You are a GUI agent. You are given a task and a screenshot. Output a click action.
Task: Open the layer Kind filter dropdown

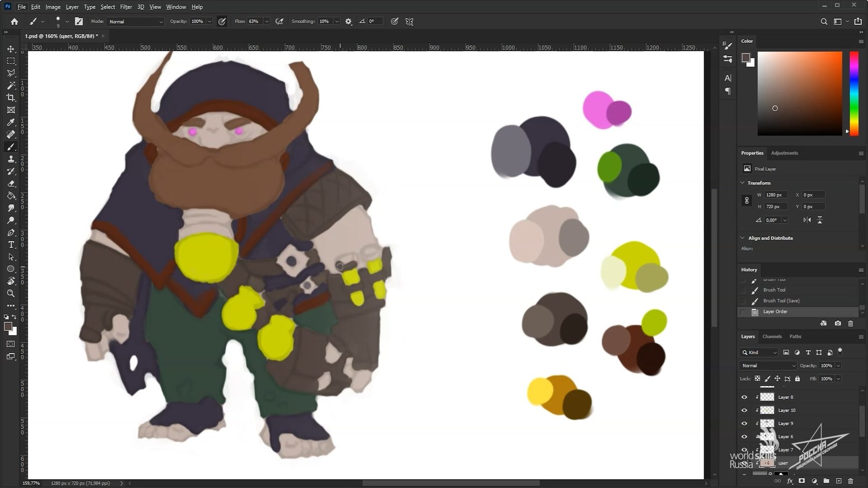pos(760,353)
